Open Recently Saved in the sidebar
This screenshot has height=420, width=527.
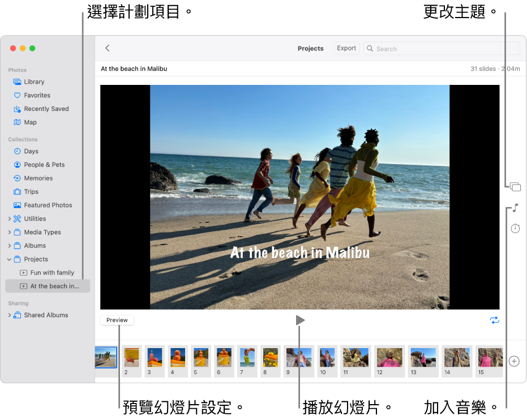click(x=45, y=109)
